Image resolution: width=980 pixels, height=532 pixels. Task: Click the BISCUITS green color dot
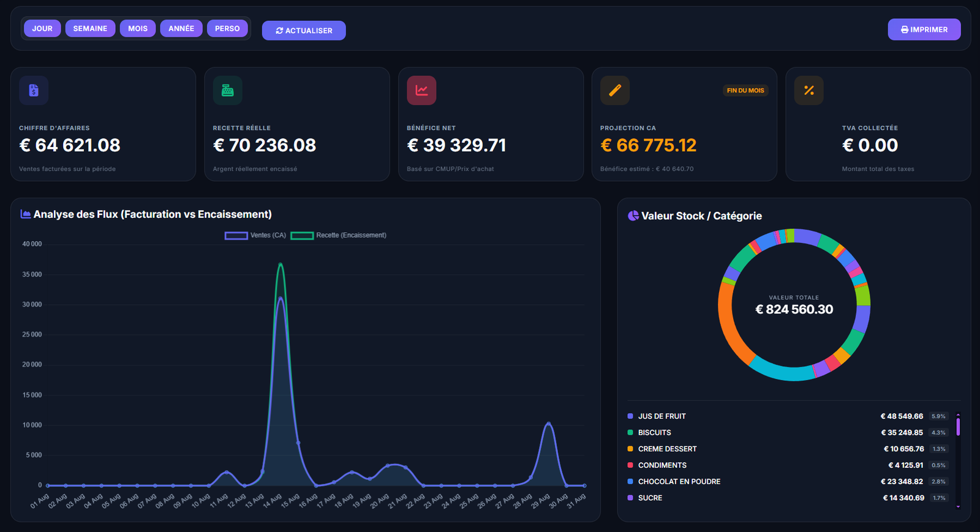coord(630,433)
